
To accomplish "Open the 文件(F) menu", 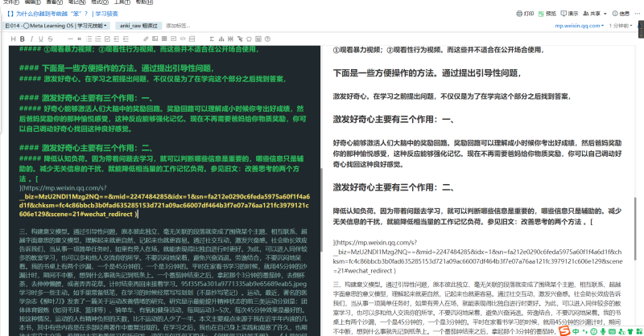I will (11, 2).
